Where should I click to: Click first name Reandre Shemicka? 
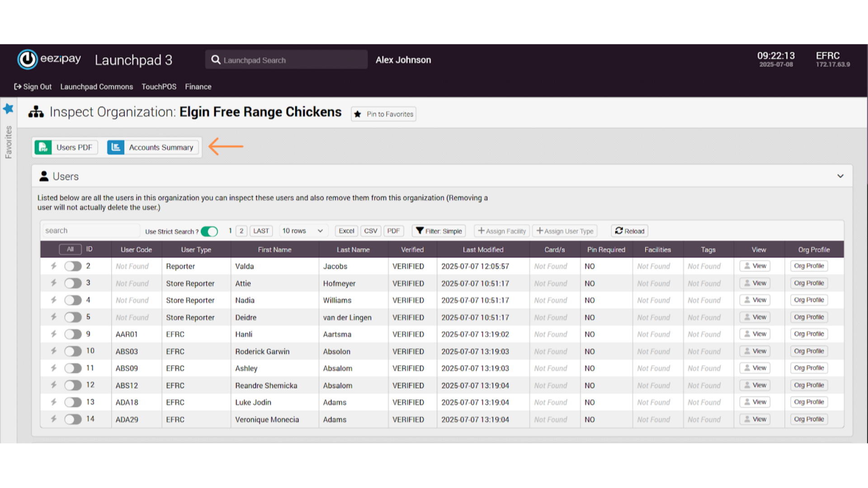266,385
